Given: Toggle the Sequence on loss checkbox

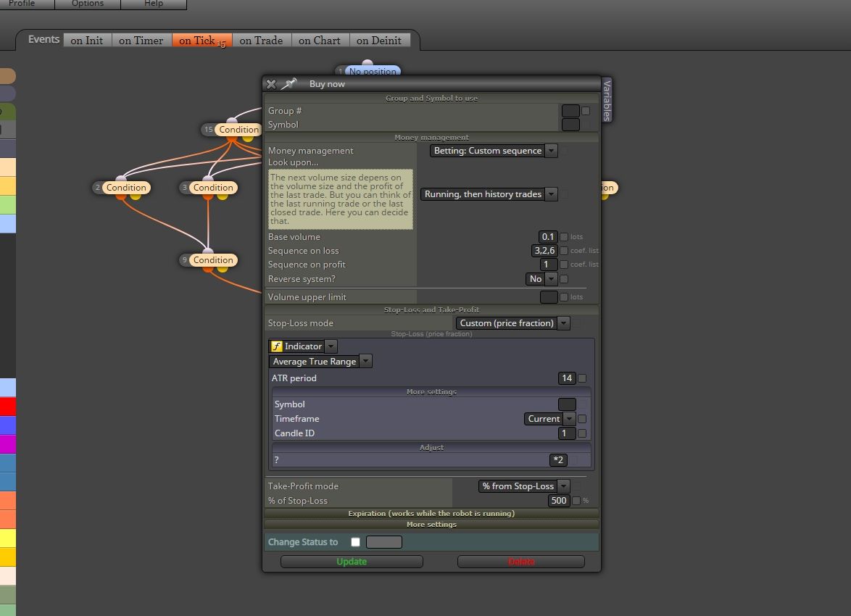Looking at the screenshot, I should (x=564, y=251).
